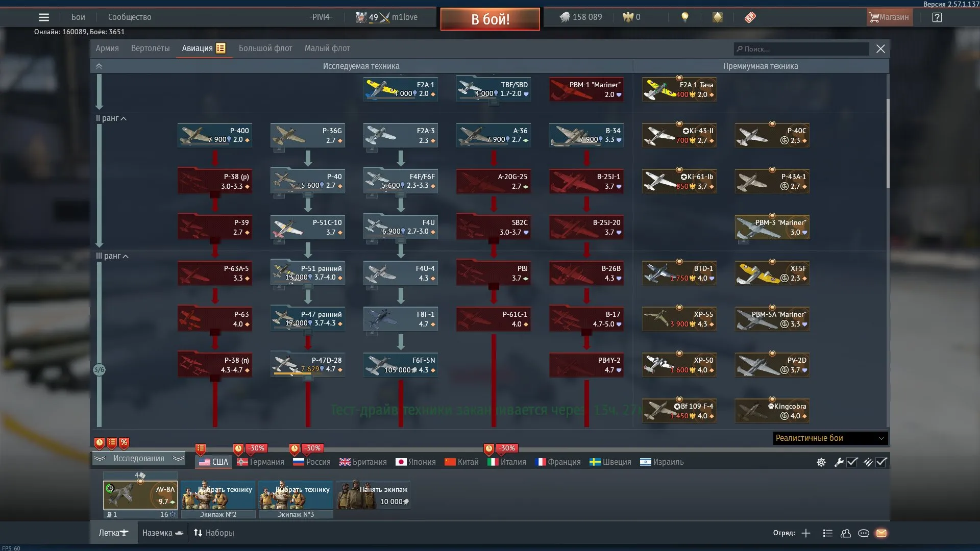
Task: Open the squad list icon in bottom bar
Action: [x=828, y=533]
